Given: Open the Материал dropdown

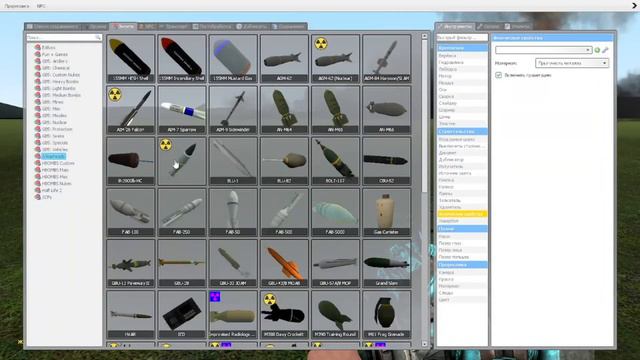Looking at the screenshot, I should pyautogui.click(x=571, y=63).
